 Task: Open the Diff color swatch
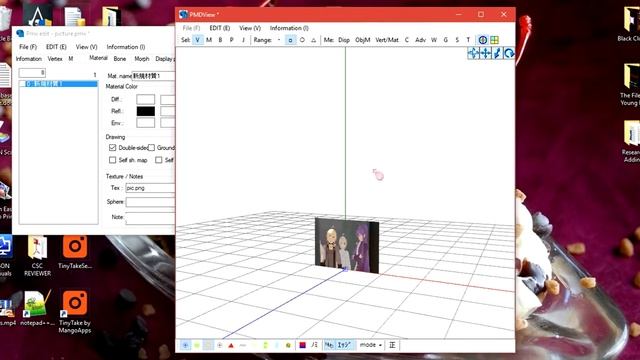click(146, 100)
